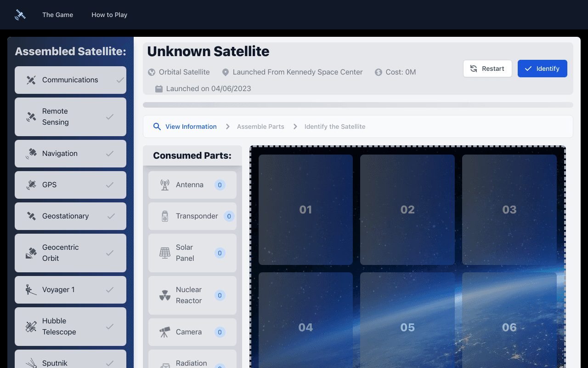The height and width of the screenshot is (368, 588).
Task: Click the Transponder icon
Action: tap(164, 216)
